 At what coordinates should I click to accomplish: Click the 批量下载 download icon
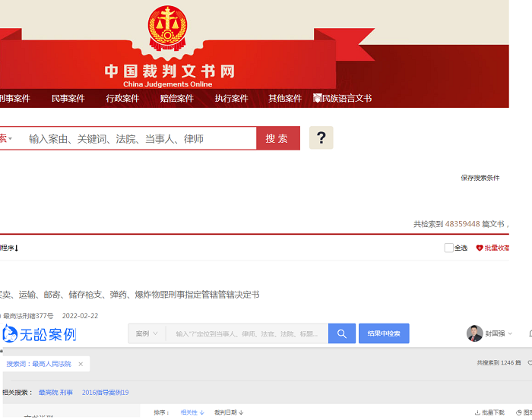(x=477, y=412)
